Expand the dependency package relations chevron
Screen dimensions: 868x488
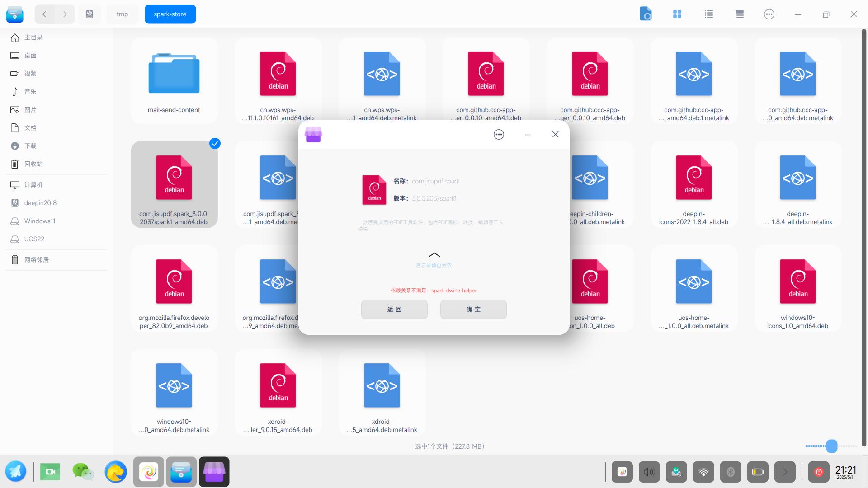(434, 255)
